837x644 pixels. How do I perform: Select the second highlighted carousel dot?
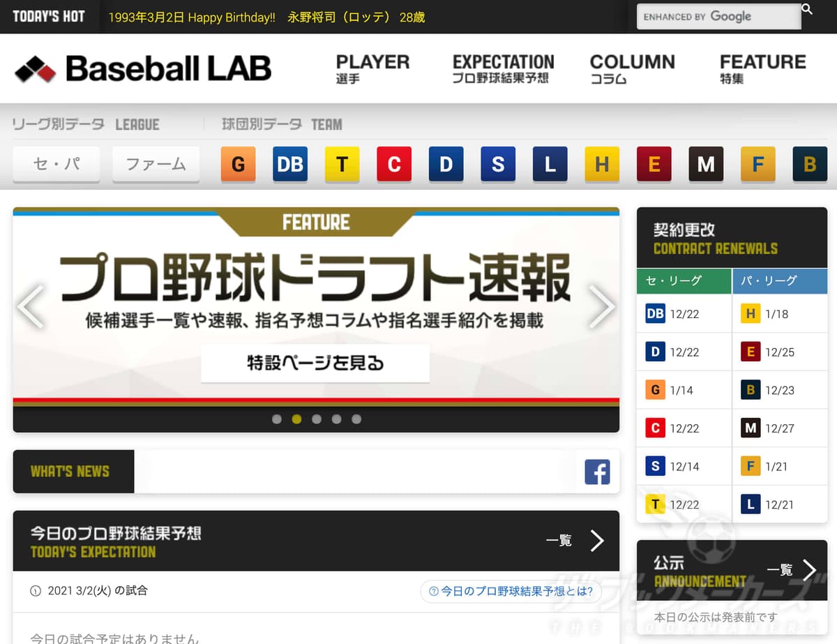[x=296, y=419]
